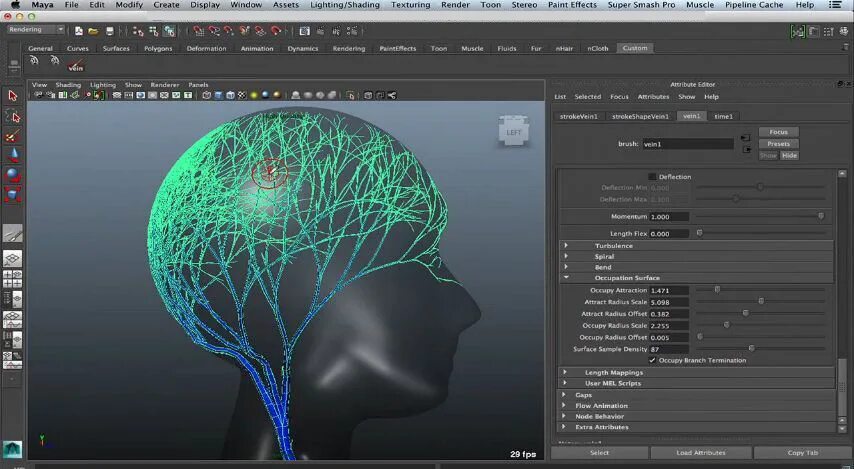This screenshot has height=469, width=854.
Task: Enable the Deflection checkbox
Action: point(652,177)
